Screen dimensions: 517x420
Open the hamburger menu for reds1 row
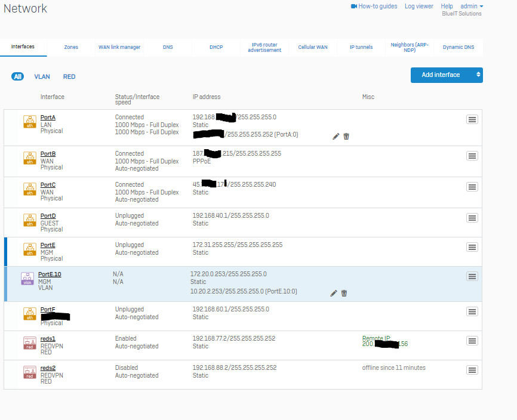(x=472, y=341)
